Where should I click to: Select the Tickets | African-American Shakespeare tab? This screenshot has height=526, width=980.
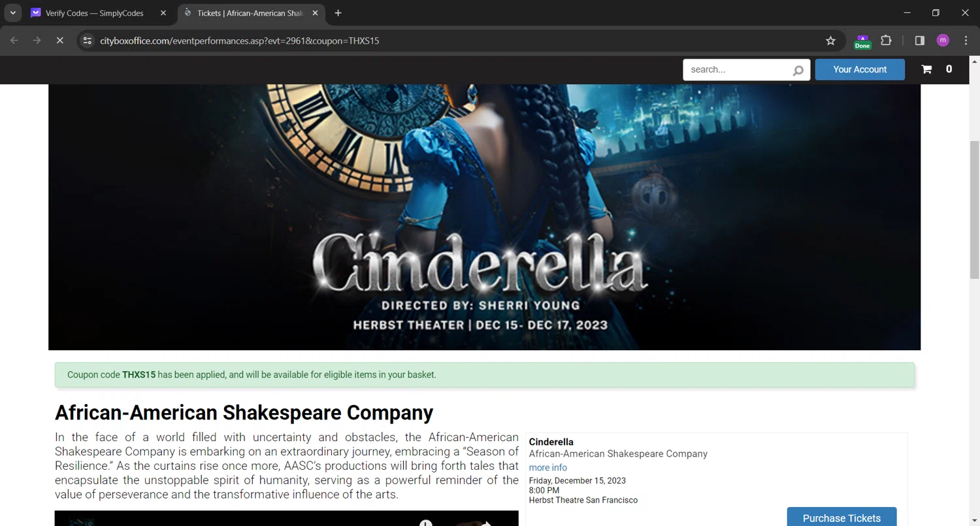coord(250,13)
